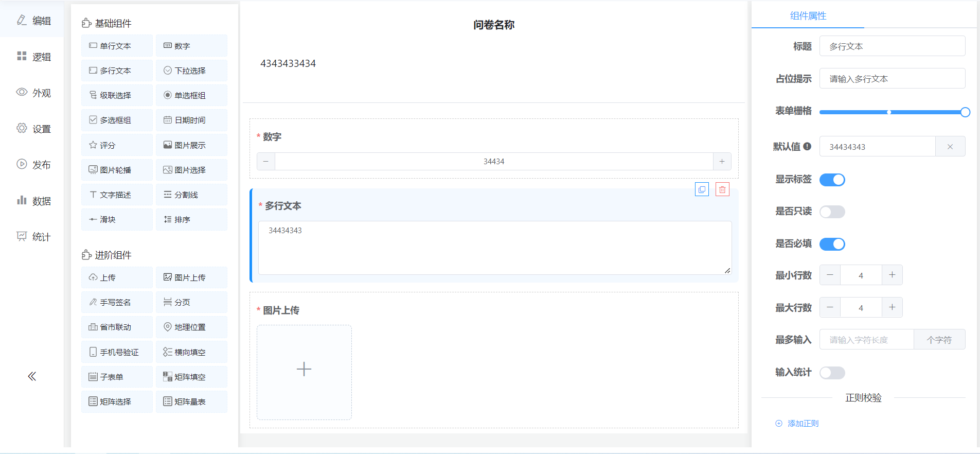Decrease the 数字 field value on canvas
Screen dimensions: 980x454
(x=266, y=161)
